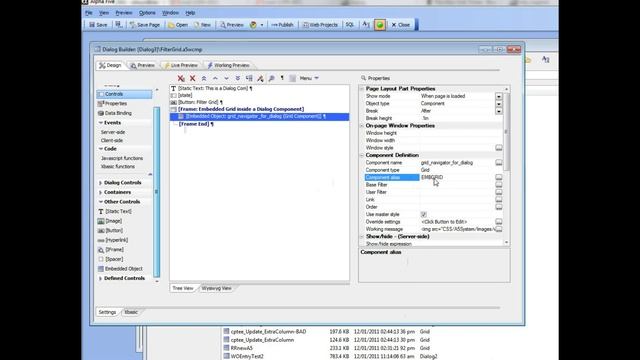
Task: Switch to the Design tab
Action: (110, 65)
